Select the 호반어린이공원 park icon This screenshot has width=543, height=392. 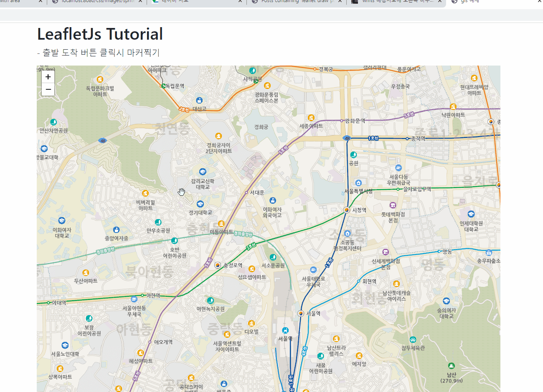(175, 240)
